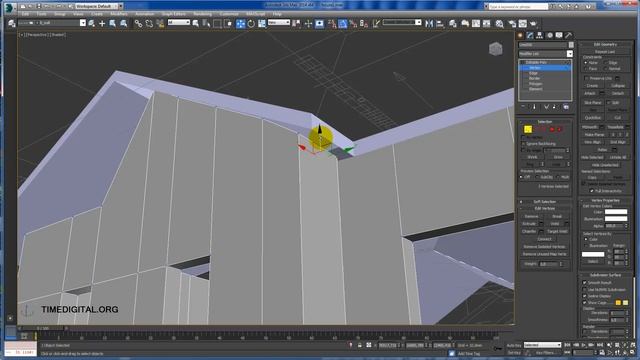The width and height of the screenshot is (640, 360).
Task: Enable By Angle checkbox
Action: tap(524, 150)
